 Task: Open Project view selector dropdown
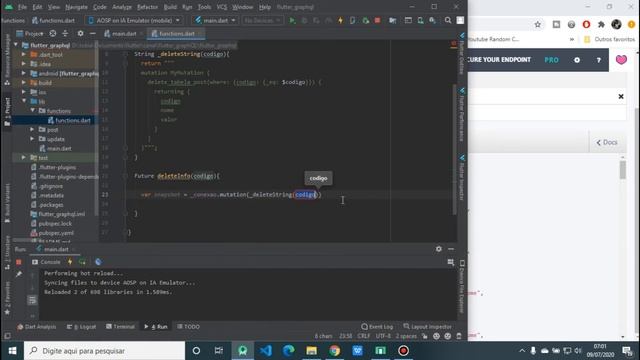point(30,33)
